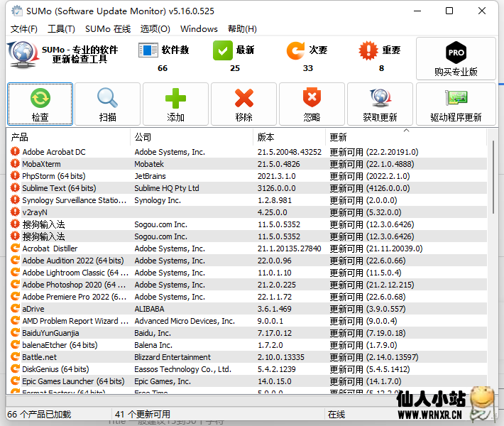Start a scan with the 扫描 magnifier

click(x=108, y=104)
